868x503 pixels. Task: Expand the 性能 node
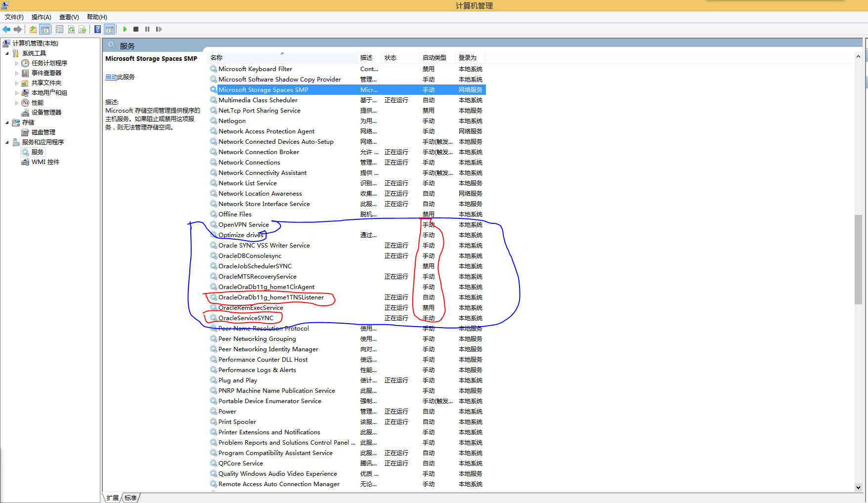click(16, 103)
